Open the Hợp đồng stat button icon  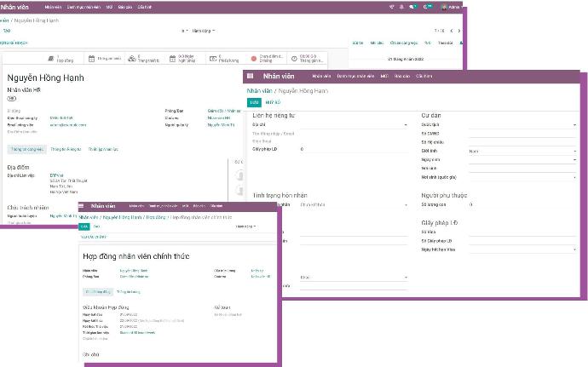click(51, 59)
